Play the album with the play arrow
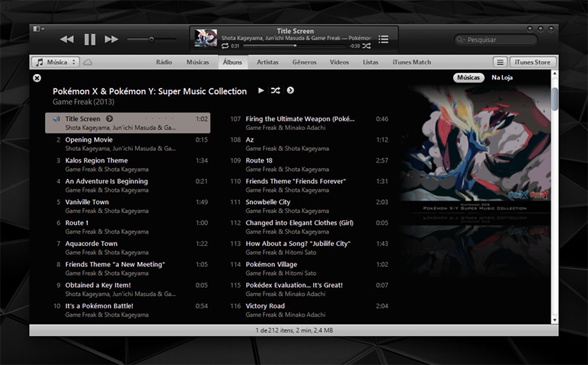This screenshot has width=588, height=365. (x=261, y=91)
